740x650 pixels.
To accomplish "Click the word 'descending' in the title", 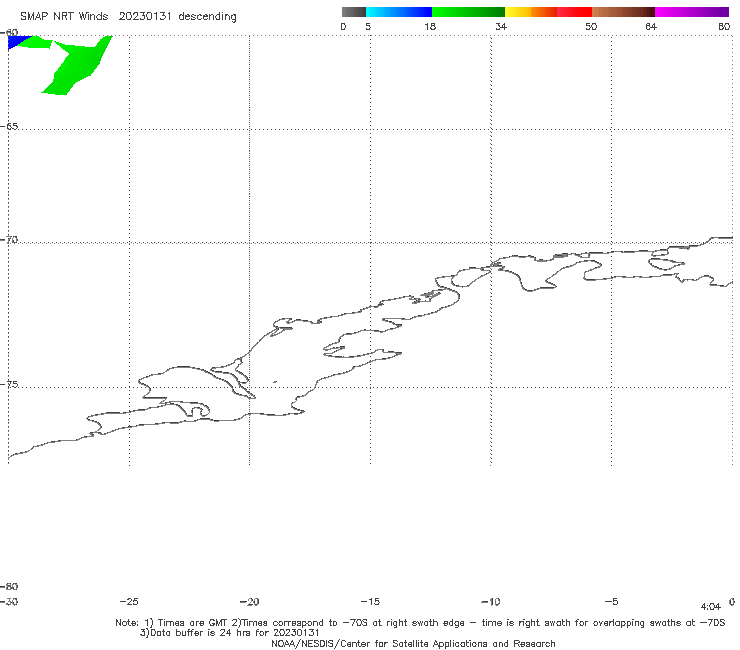I will pos(207,17).
